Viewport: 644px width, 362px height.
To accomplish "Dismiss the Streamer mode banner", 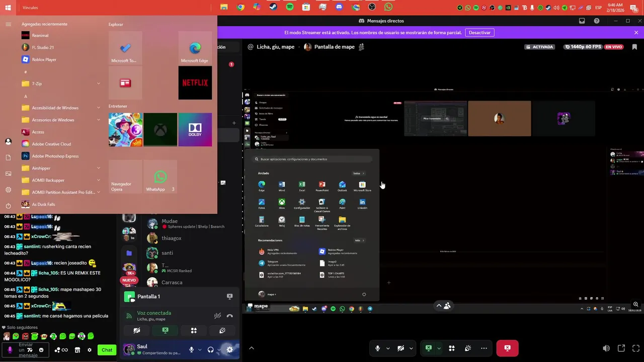I will tap(636, 33).
